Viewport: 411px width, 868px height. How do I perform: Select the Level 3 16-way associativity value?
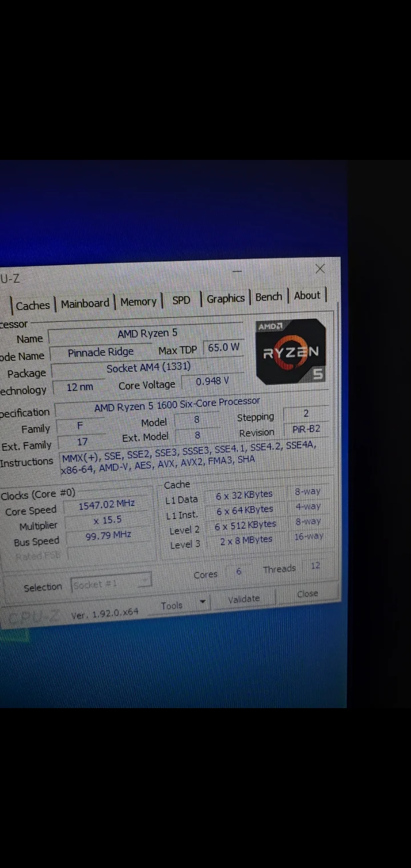tap(309, 536)
